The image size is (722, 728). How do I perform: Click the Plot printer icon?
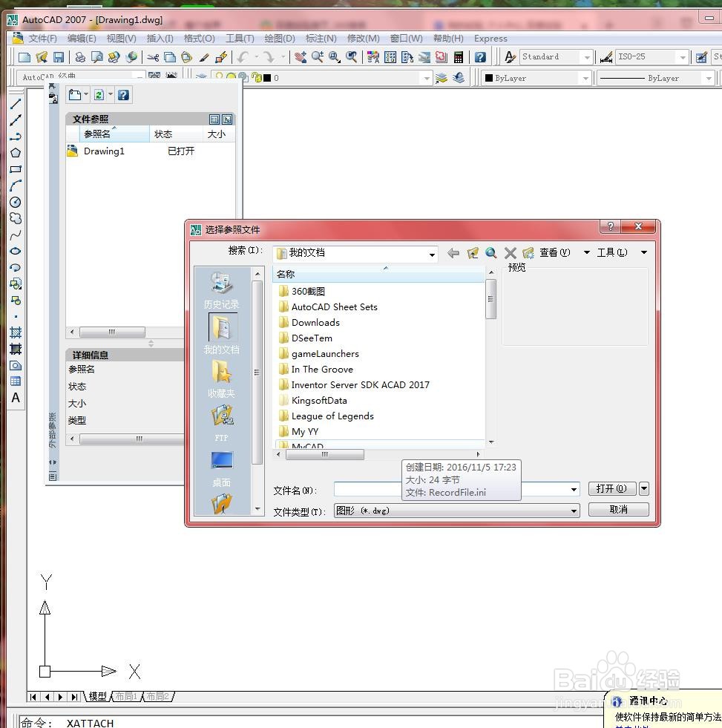tap(80, 57)
